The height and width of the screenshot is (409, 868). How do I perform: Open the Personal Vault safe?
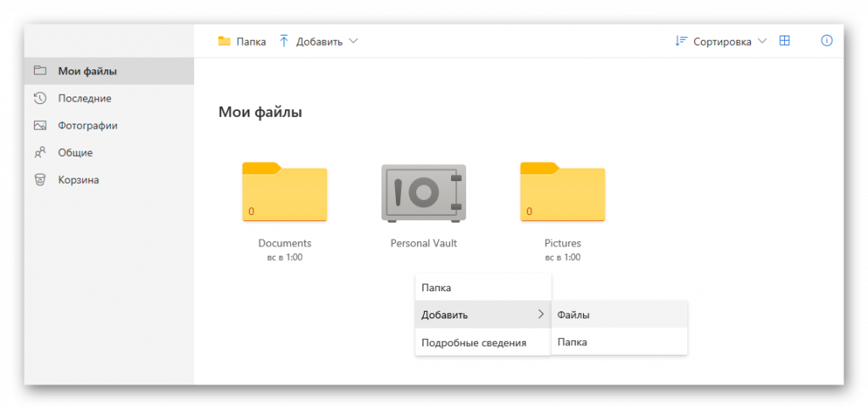point(424,194)
